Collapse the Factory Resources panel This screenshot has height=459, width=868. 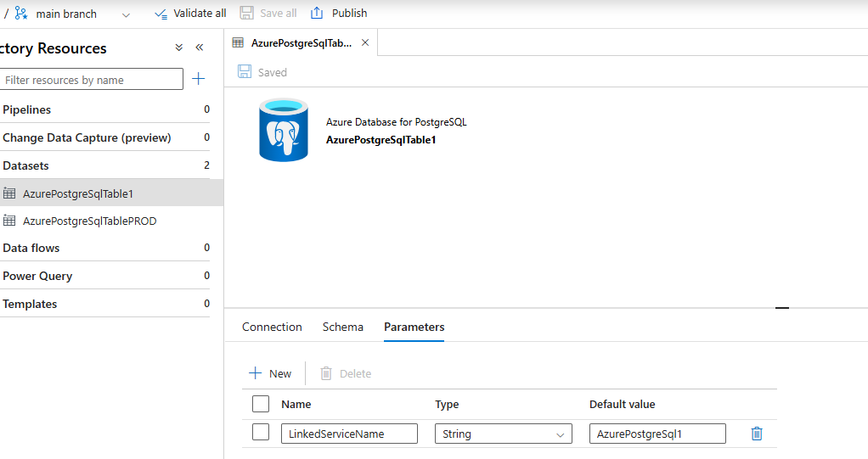[x=200, y=48]
